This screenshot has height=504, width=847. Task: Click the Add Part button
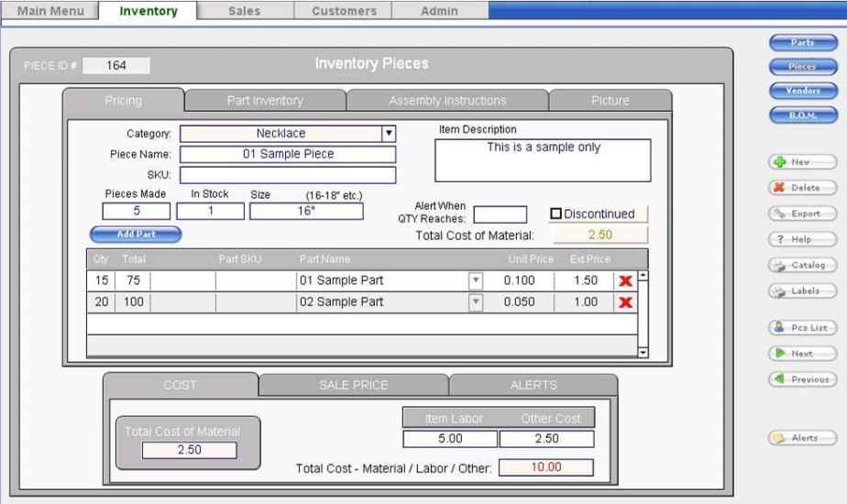coord(136,235)
